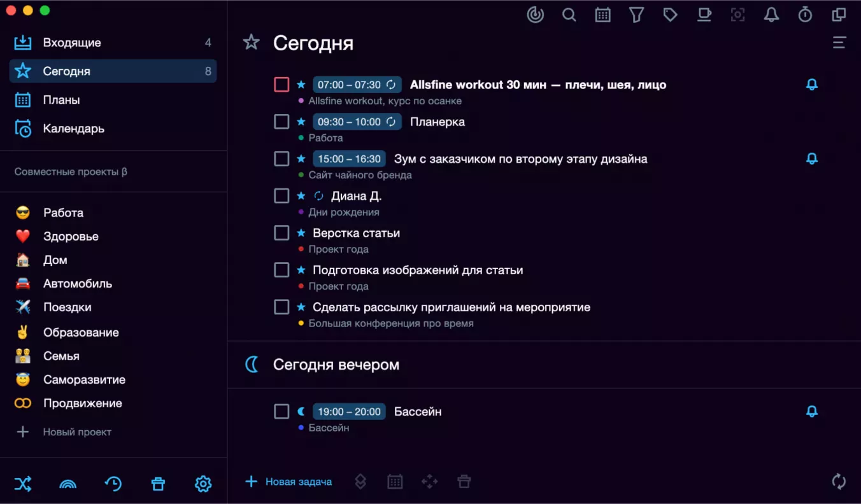Toggle star on Верстка статьи task
Screen dimensions: 861x504
tap(301, 233)
